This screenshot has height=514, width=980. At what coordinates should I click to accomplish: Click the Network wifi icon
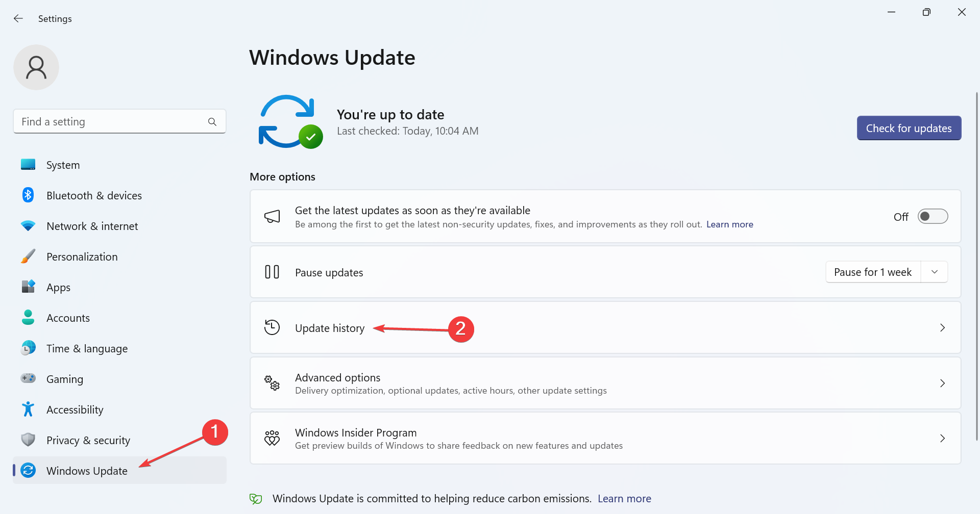click(28, 225)
